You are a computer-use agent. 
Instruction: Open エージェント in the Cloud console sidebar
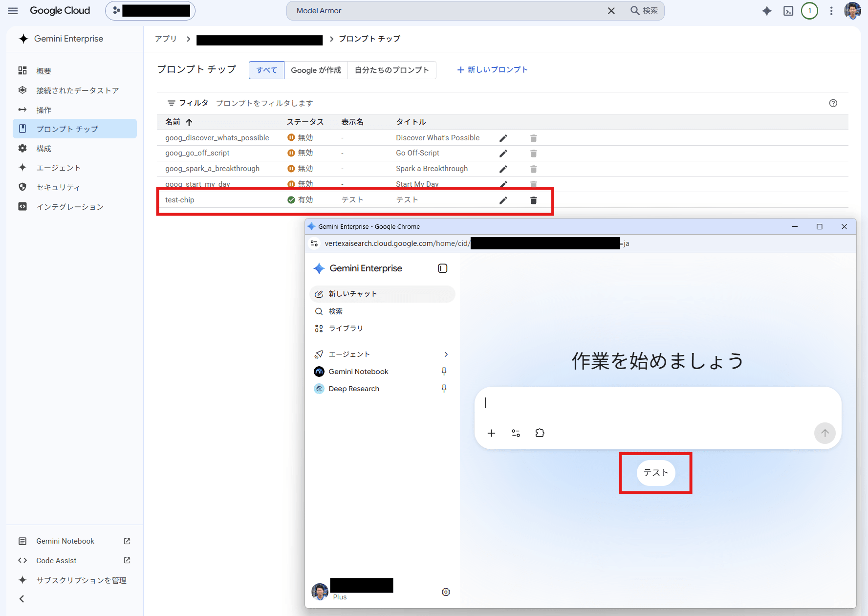coord(75,168)
